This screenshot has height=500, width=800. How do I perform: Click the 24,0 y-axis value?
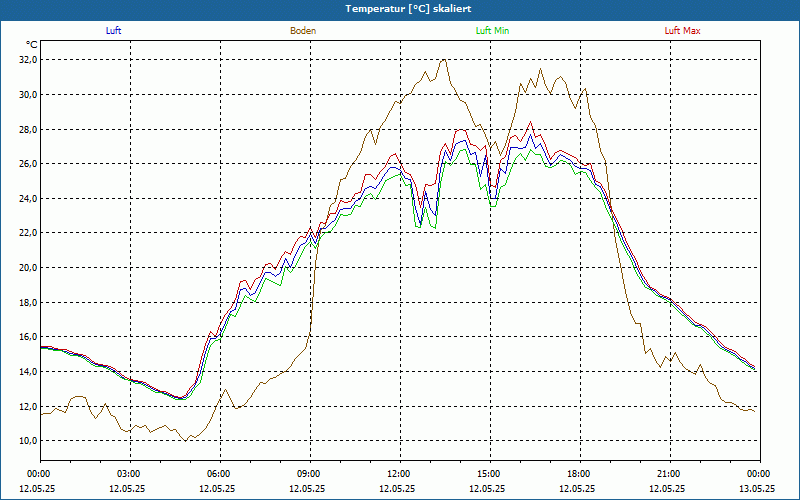(x=28, y=198)
